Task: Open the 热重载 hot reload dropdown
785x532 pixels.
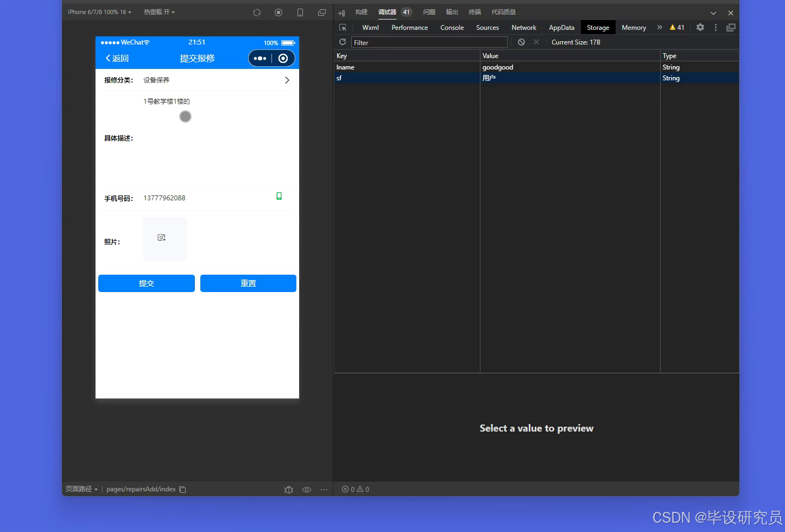Action: click(159, 12)
